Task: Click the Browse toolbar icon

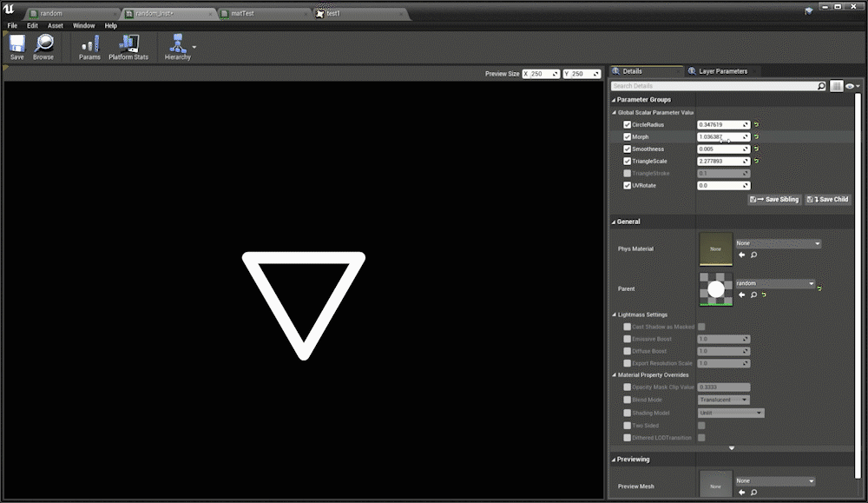Action: [43, 47]
